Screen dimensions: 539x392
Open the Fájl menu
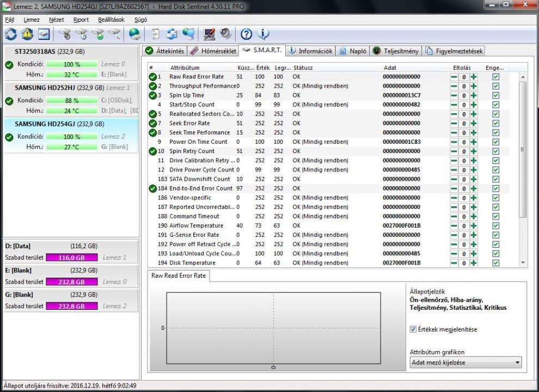10,20
